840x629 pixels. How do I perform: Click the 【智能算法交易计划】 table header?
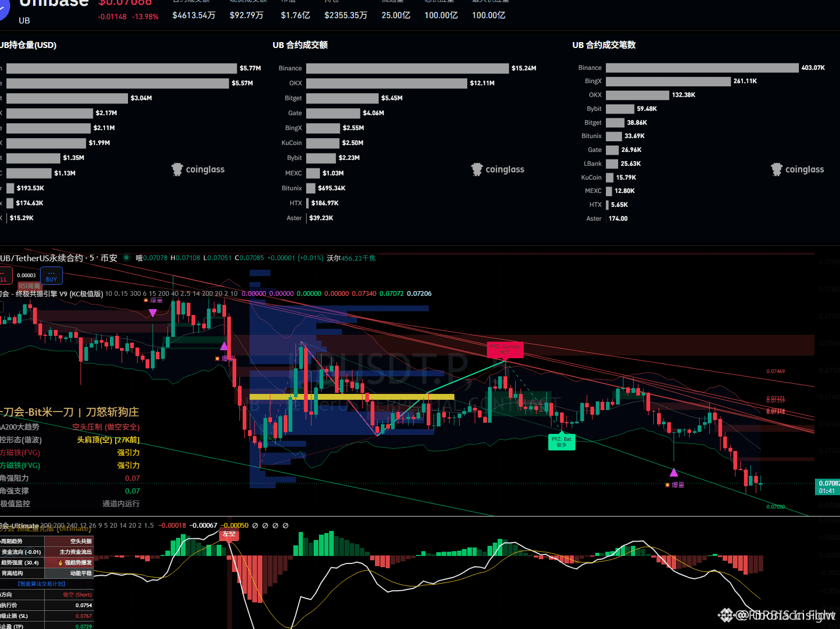click(42, 584)
